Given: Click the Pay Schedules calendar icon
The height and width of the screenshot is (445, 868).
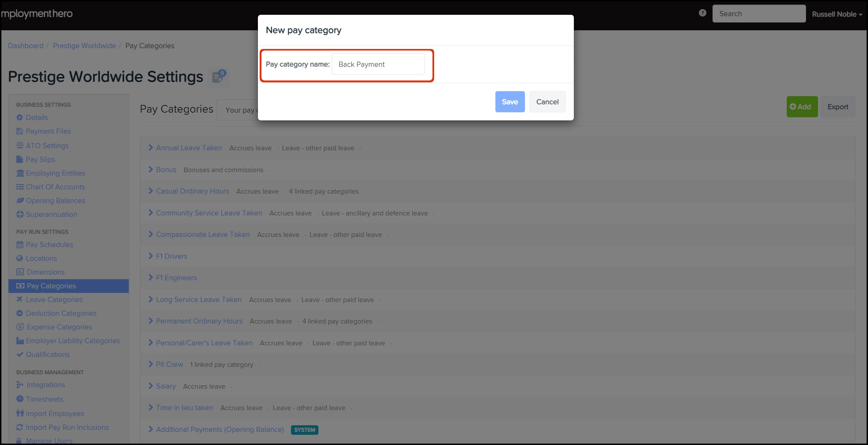Looking at the screenshot, I should tap(20, 245).
